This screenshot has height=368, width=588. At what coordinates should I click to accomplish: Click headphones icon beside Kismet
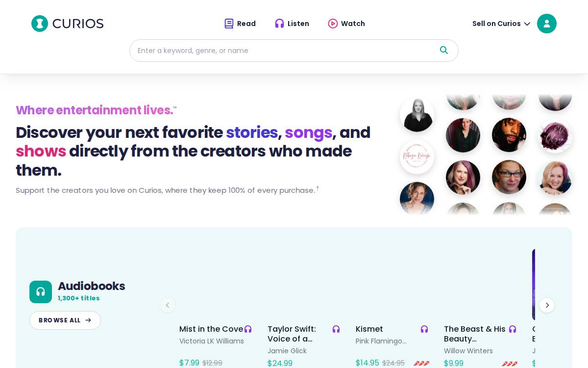[x=424, y=329]
